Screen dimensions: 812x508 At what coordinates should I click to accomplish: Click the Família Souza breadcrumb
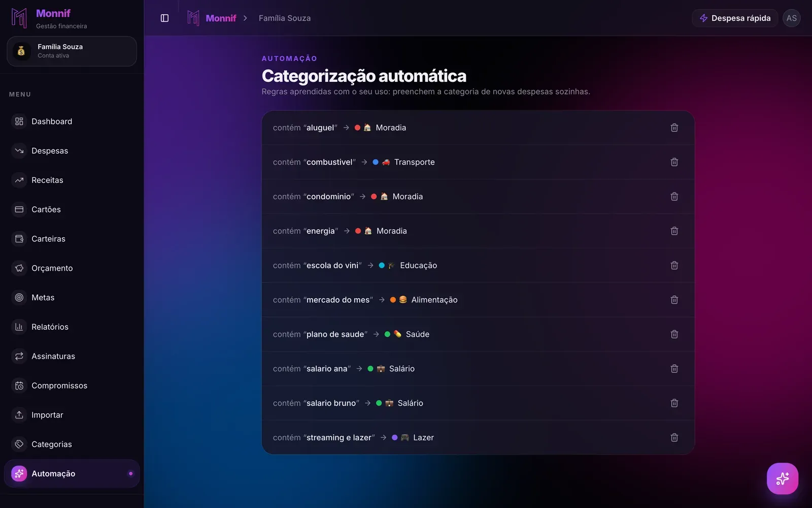pyautogui.click(x=285, y=18)
